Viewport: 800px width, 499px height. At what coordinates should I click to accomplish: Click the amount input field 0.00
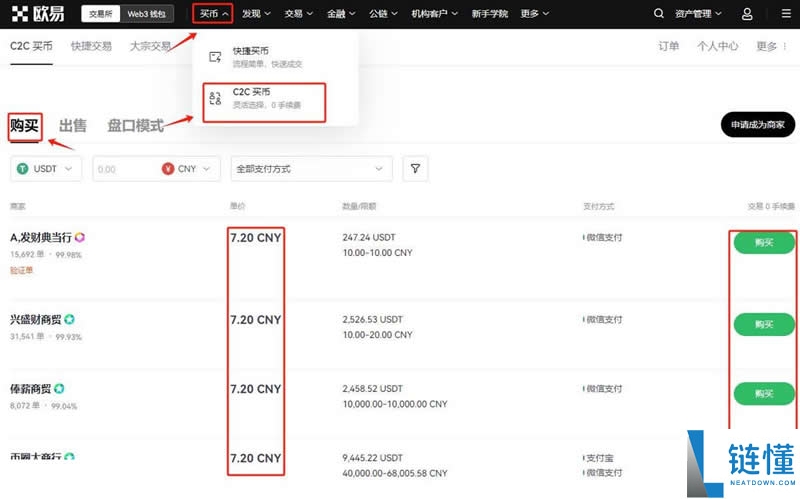(125, 169)
